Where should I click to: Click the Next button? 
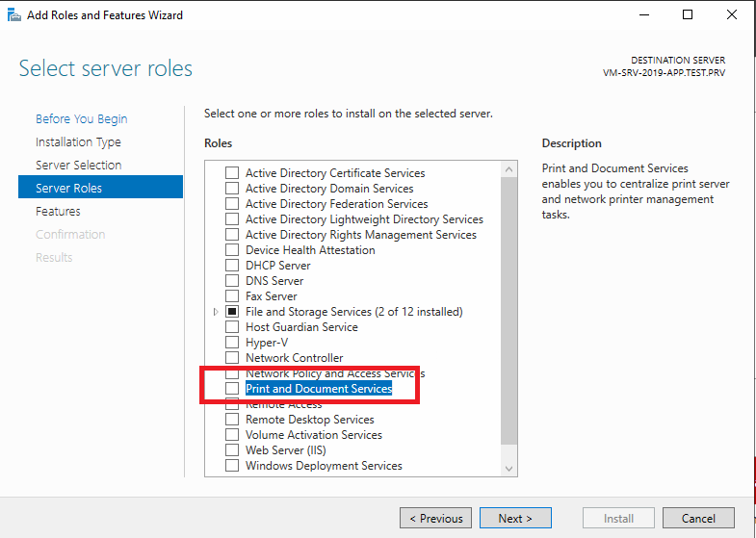tap(515, 518)
